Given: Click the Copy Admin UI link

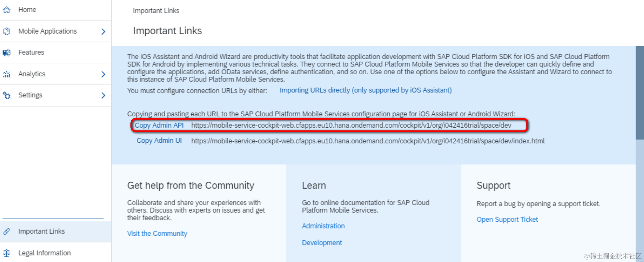Looking at the screenshot, I should click(159, 141).
